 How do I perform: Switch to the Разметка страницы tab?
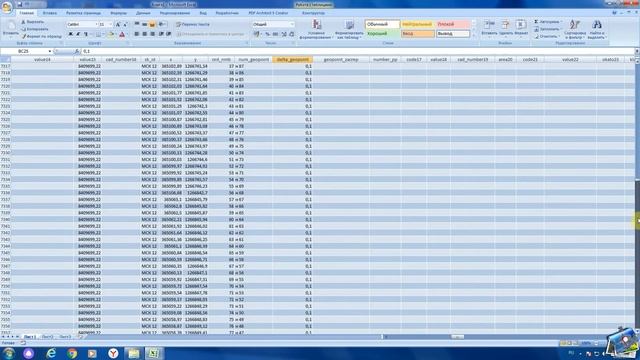pyautogui.click(x=83, y=13)
